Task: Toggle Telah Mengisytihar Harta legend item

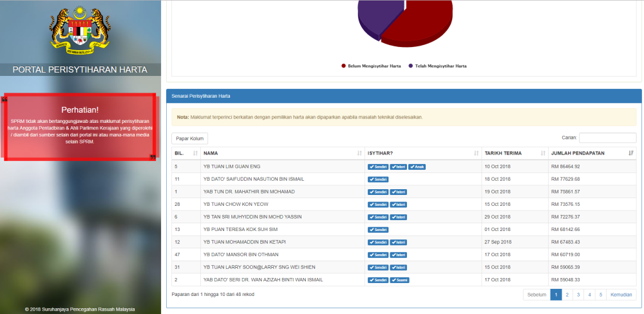Action: [x=437, y=66]
